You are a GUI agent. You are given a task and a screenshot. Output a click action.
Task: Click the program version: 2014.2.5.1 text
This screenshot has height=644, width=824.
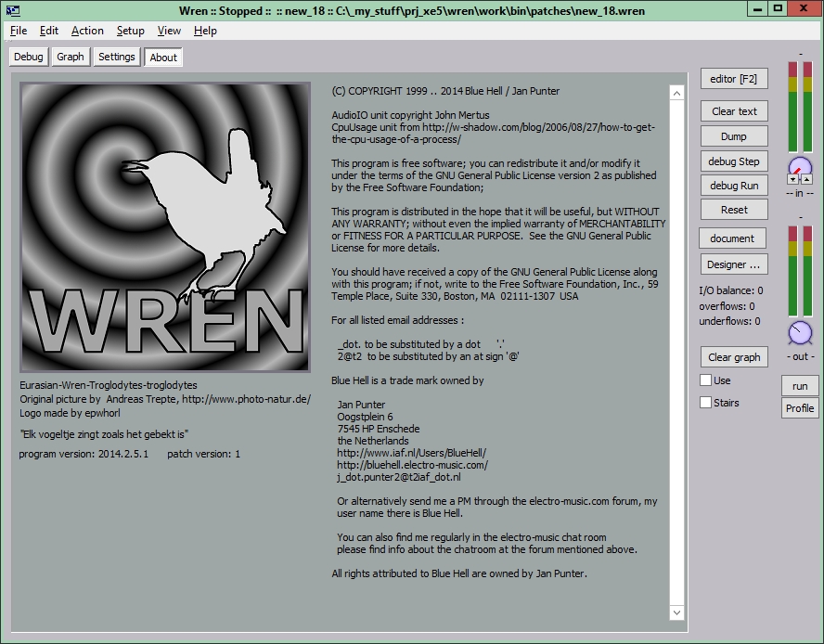click(x=84, y=454)
